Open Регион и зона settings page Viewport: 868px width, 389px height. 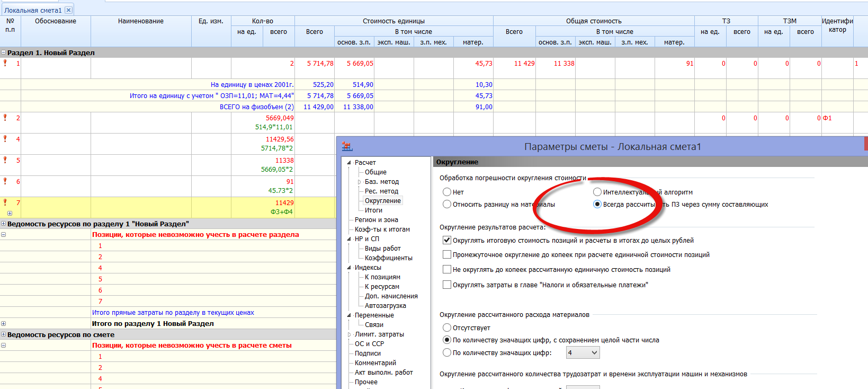coord(376,220)
